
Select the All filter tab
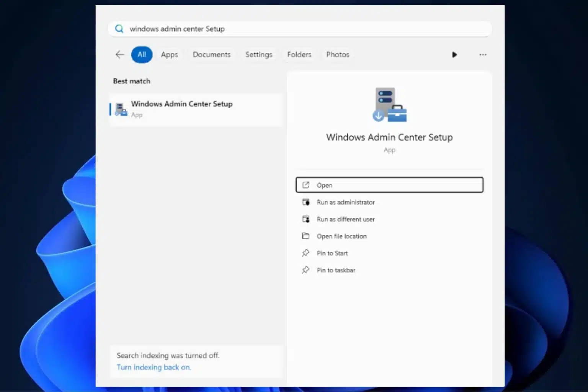pos(142,54)
